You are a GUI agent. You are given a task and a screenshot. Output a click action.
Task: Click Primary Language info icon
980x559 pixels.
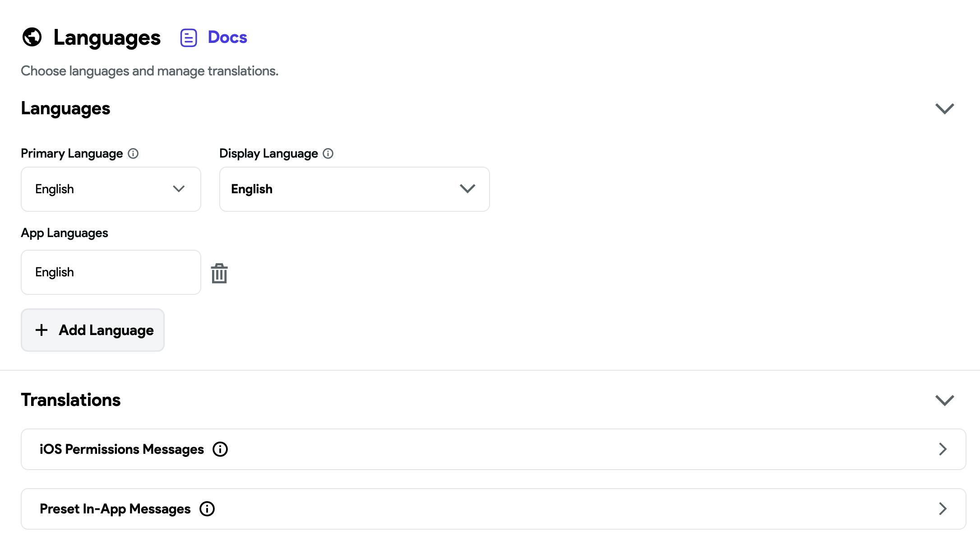[x=133, y=154]
